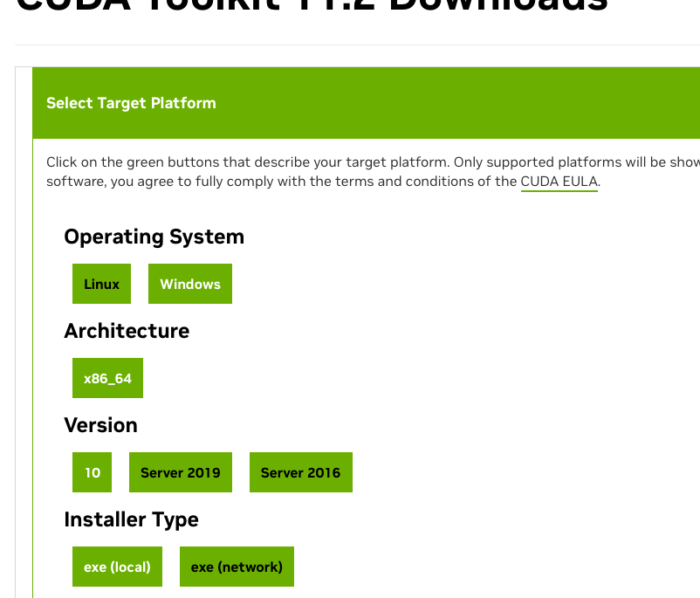Click the Version heading text
The image size is (700, 598).
point(101,425)
